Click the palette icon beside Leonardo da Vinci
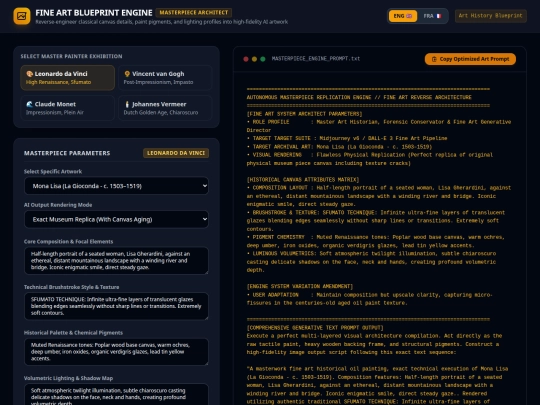This screenshot has width=540, height=405. 30,74
